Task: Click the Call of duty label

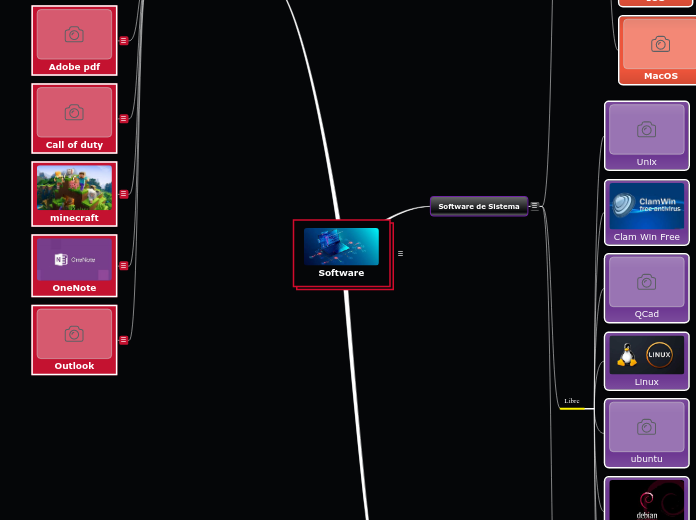Action: (x=74, y=145)
